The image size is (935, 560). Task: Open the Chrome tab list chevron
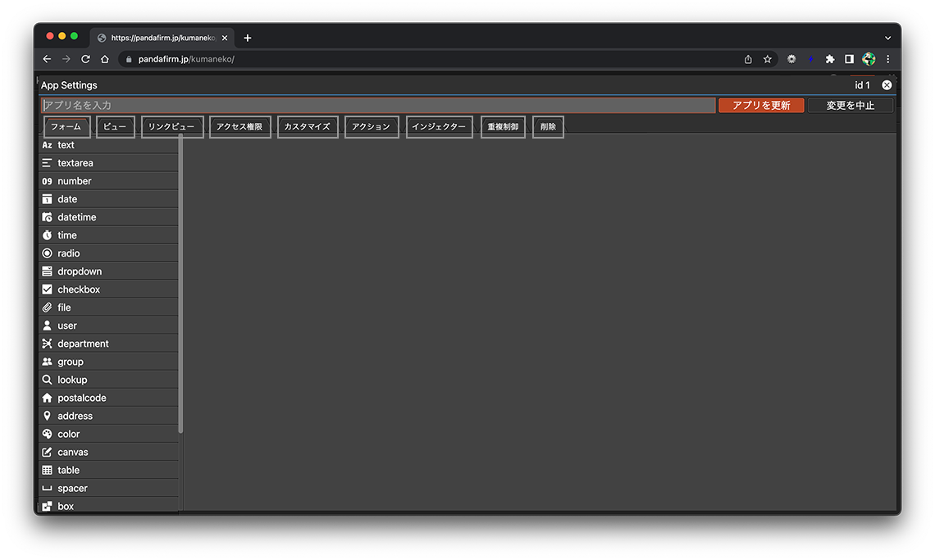pyautogui.click(x=887, y=38)
